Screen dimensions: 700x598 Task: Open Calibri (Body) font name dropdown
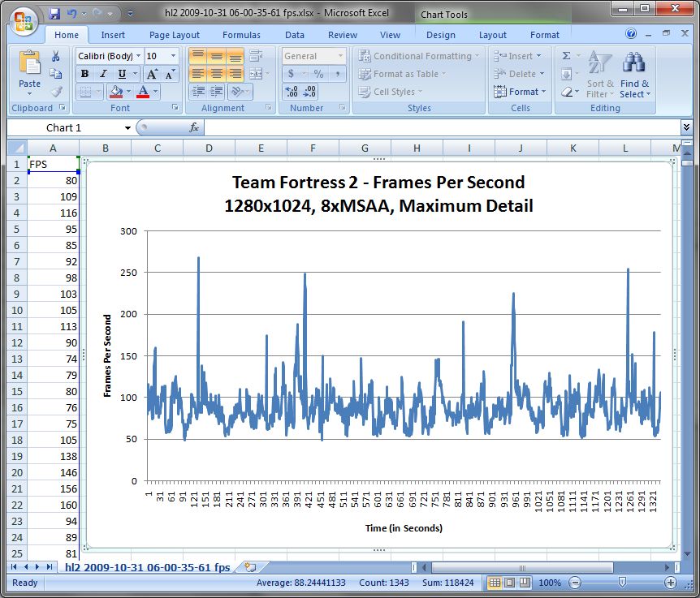(x=139, y=56)
